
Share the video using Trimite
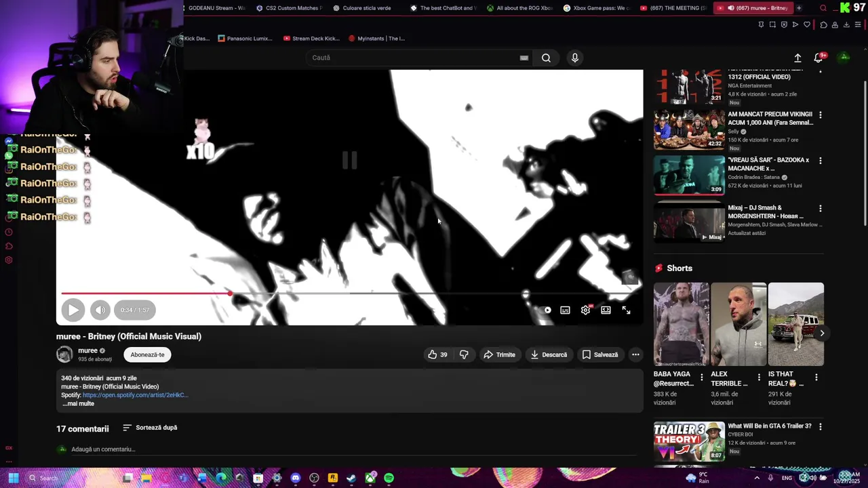tap(499, 354)
